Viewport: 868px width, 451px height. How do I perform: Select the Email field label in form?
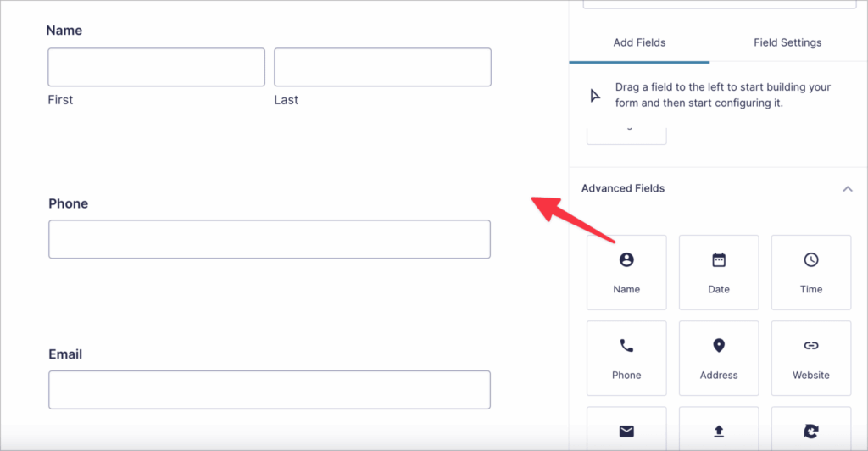pos(65,354)
